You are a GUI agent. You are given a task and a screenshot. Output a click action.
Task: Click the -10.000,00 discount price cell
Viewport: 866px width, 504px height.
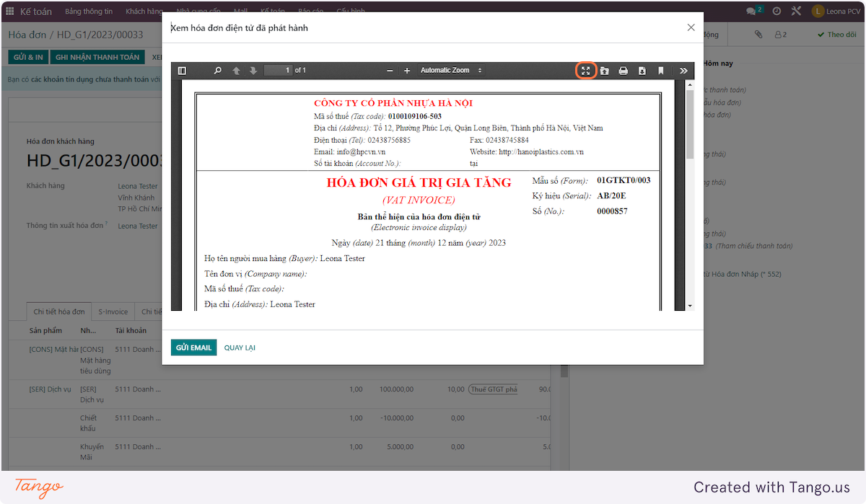[x=398, y=417]
